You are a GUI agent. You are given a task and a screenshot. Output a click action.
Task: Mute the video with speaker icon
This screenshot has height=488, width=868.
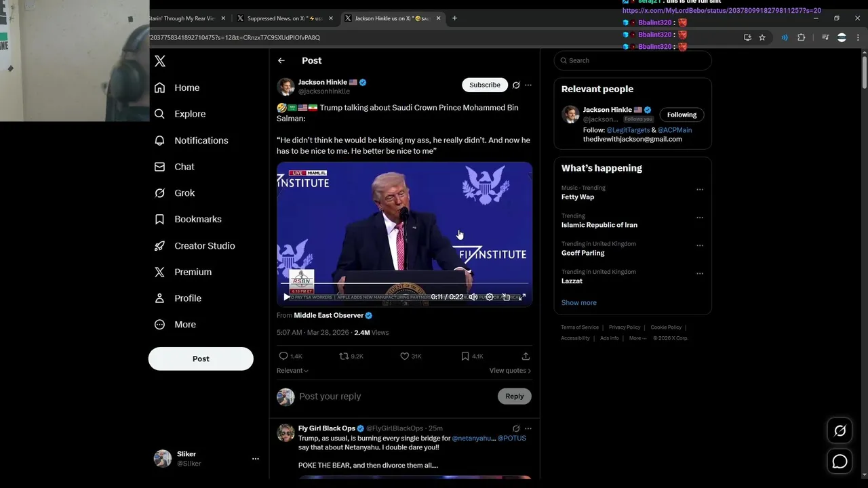pyautogui.click(x=473, y=297)
